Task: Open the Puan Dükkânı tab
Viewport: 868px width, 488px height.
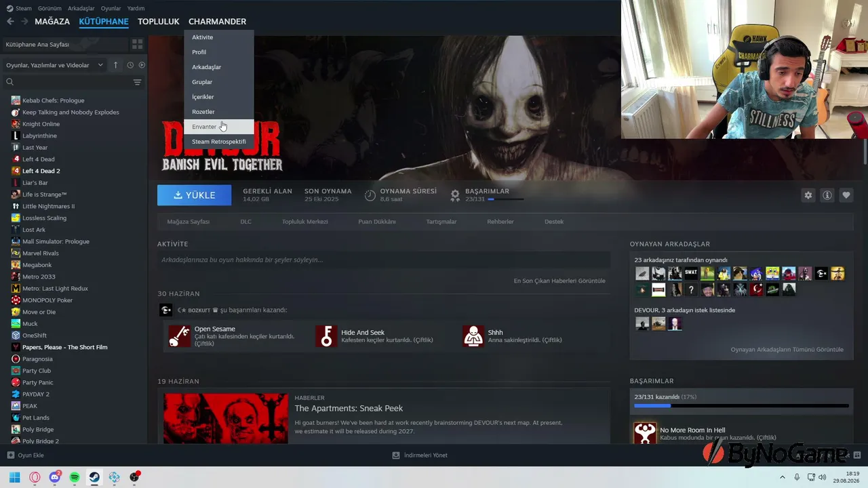Action: point(377,222)
